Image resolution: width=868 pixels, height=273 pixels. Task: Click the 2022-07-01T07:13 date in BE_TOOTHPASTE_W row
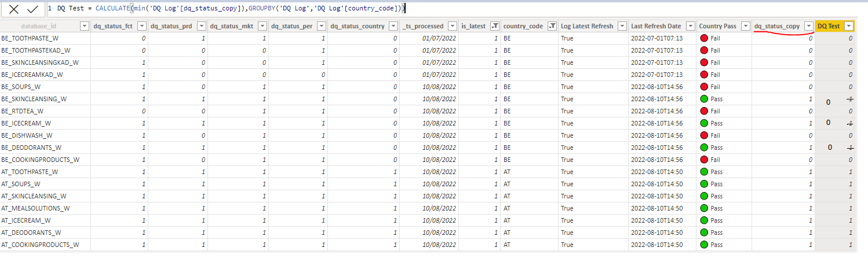[x=657, y=38]
